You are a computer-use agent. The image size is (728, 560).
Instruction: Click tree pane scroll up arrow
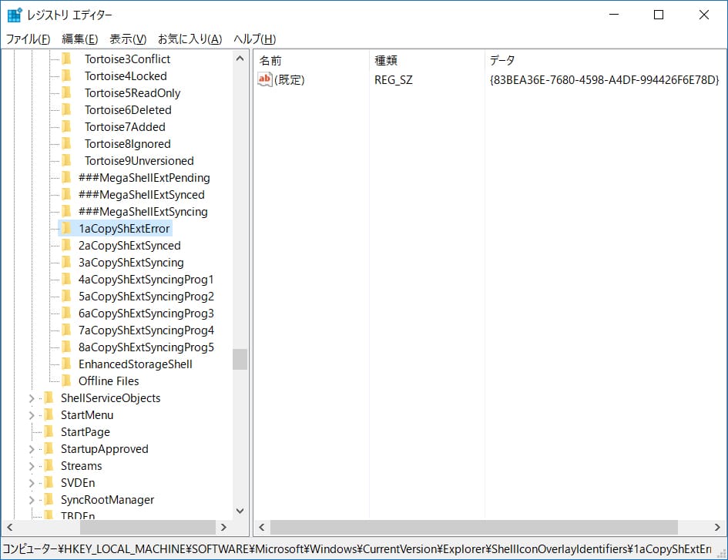pos(240,59)
